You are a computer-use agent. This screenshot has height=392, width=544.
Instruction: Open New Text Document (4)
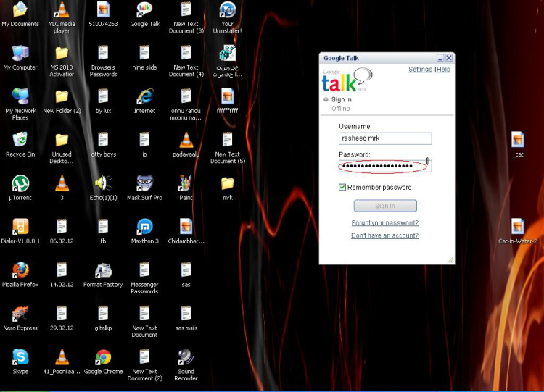click(186, 53)
